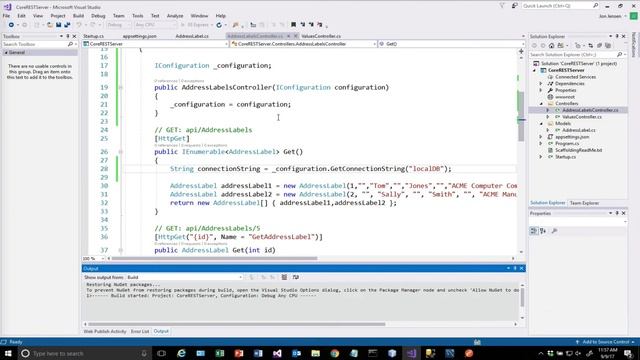
Task: Click the Property Pages wrench icon in Properties
Action: click(554, 231)
